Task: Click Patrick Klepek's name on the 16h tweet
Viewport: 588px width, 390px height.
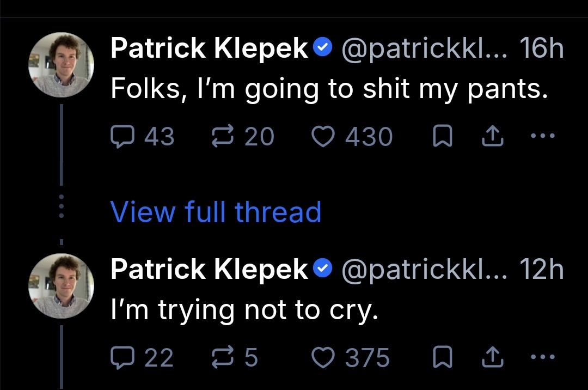Action: click(x=210, y=49)
